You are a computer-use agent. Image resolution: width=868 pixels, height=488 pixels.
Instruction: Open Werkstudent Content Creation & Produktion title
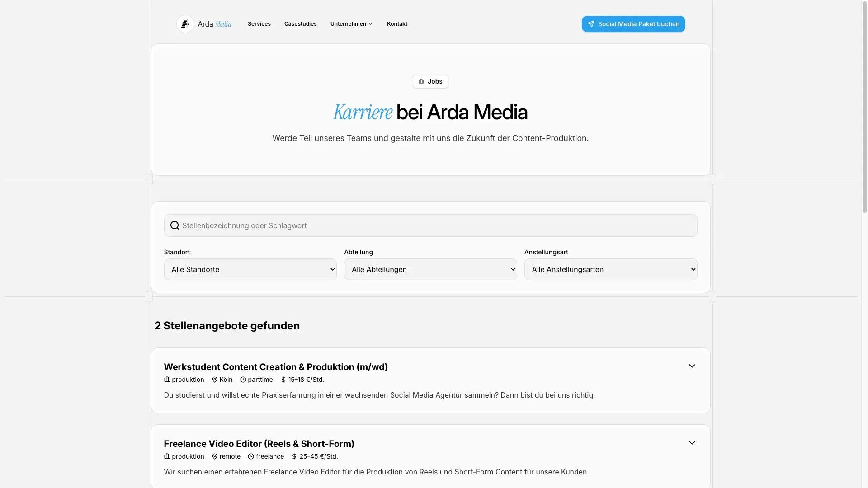pyautogui.click(x=276, y=367)
